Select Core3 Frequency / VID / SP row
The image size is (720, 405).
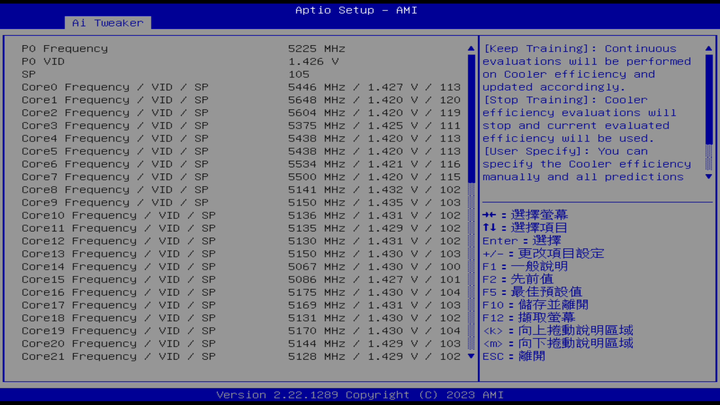(241, 126)
